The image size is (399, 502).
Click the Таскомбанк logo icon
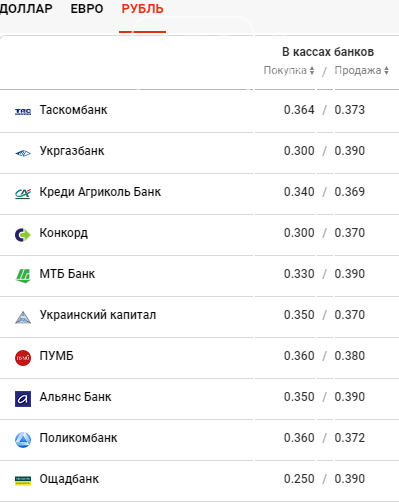[23, 112]
